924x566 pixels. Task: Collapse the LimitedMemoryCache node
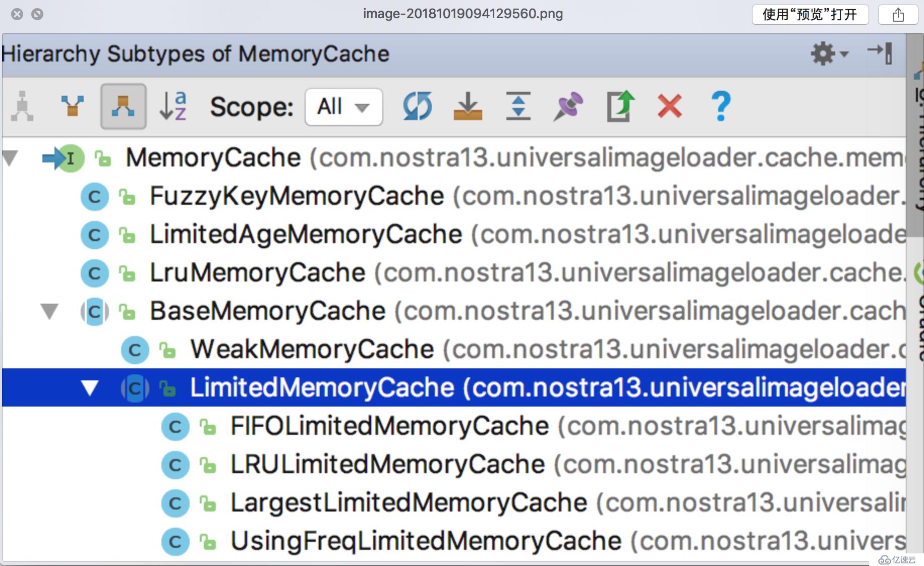click(90, 388)
